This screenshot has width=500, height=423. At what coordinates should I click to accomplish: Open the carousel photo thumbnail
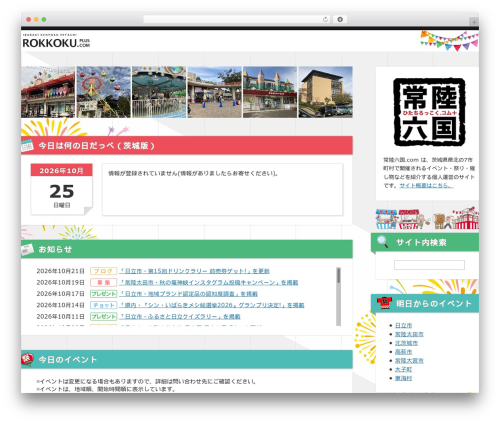tap(159, 92)
